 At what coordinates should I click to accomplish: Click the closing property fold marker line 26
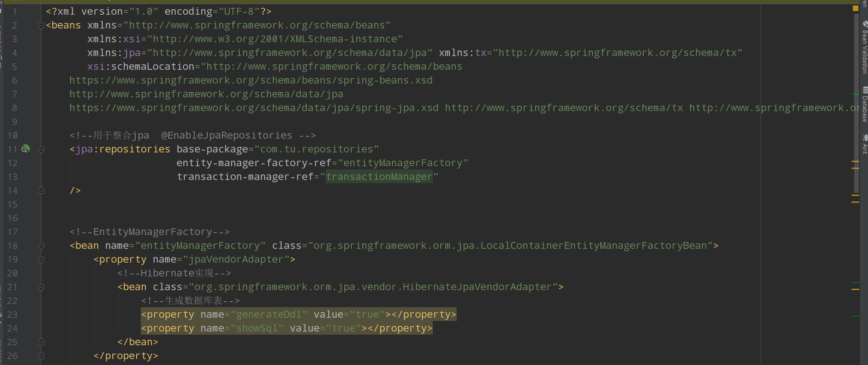pyautogui.click(x=41, y=355)
